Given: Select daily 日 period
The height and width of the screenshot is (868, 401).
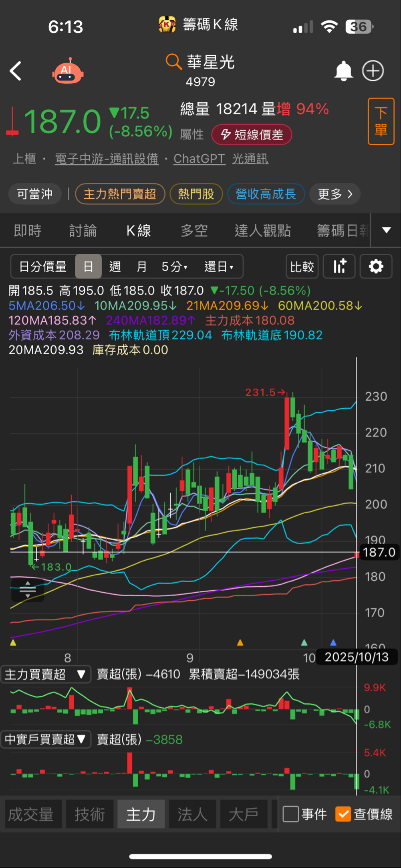Looking at the screenshot, I should point(88,266).
